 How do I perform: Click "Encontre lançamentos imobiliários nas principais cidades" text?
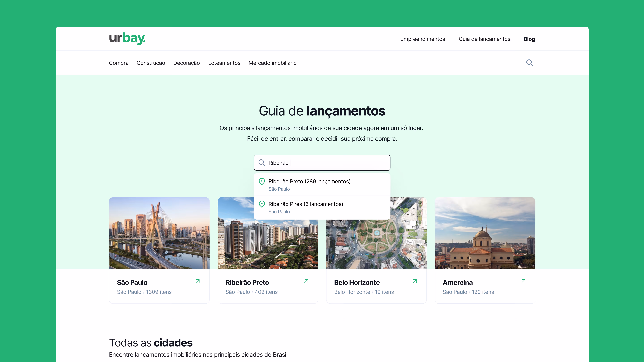coord(198,355)
